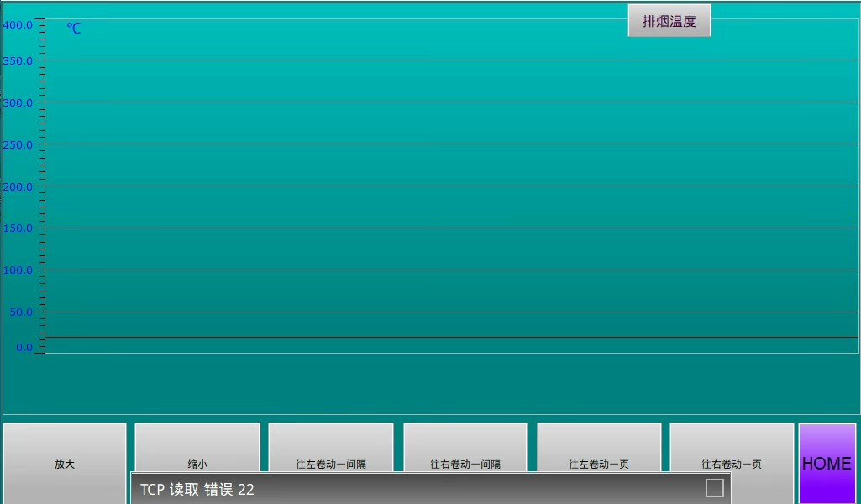This screenshot has height=504, width=861.
Task: Select the 250.0 axis label
Action: click(x=18, y=145)
